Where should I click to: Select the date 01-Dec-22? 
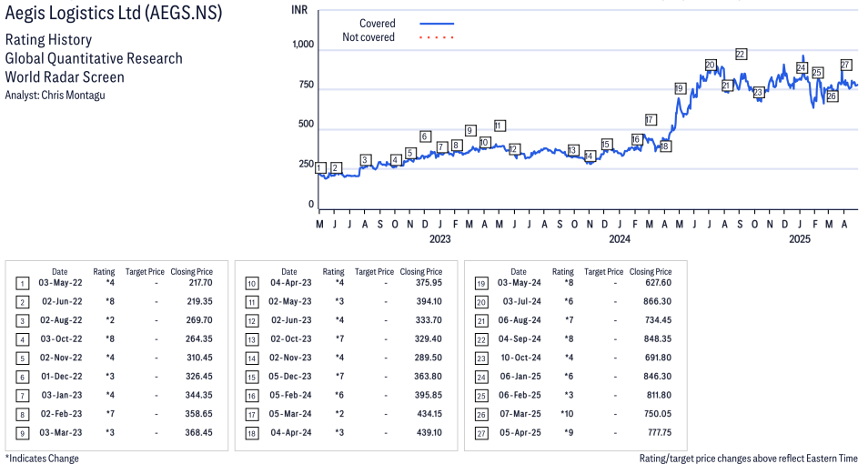62,377
